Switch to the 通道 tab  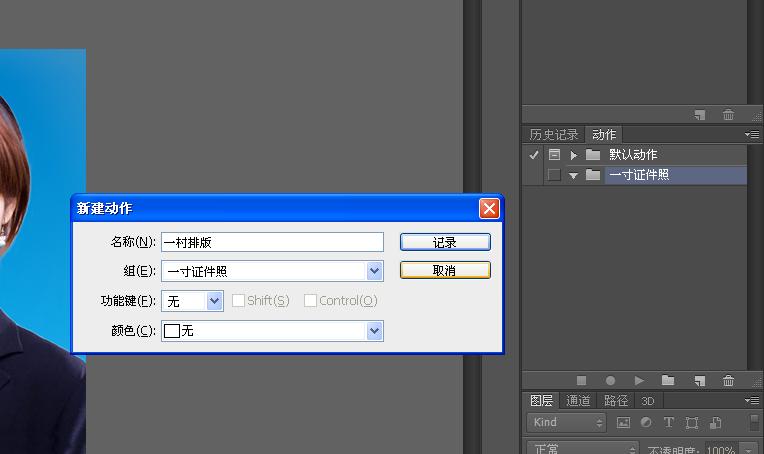click(x=578, y=400)
